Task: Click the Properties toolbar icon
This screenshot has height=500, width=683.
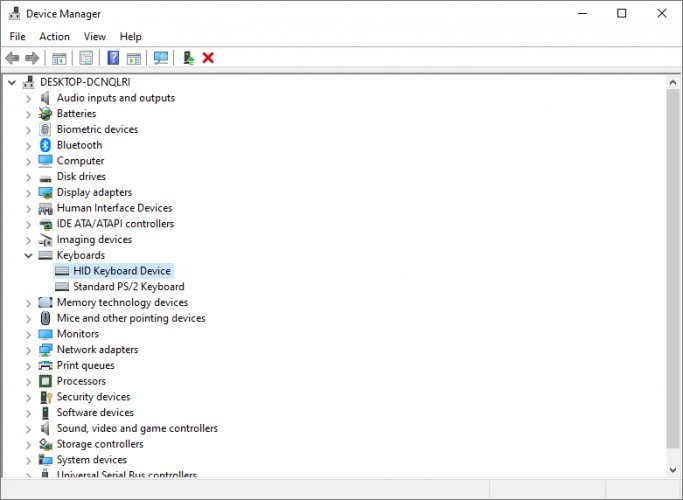Action: tap(86, 58)
